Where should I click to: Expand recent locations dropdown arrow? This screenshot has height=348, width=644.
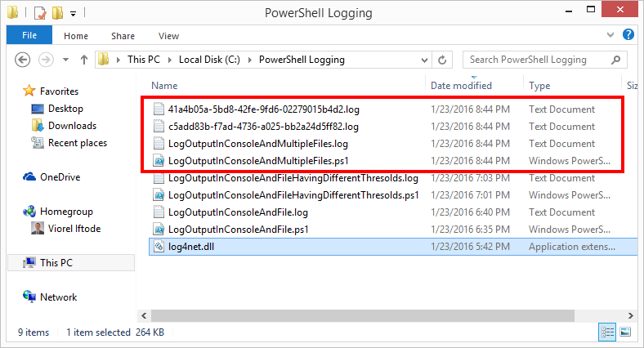(65, 60)
